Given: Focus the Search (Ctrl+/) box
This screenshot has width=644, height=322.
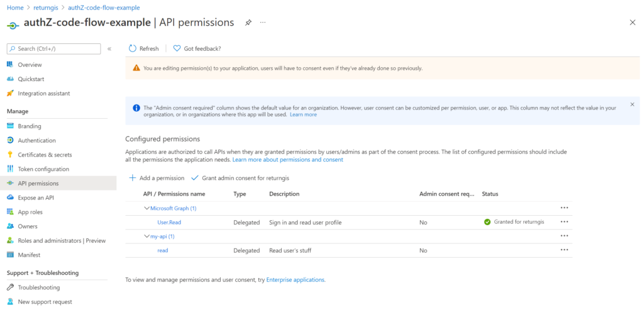Looking at the screenshot, I should [x=54, y=49].
